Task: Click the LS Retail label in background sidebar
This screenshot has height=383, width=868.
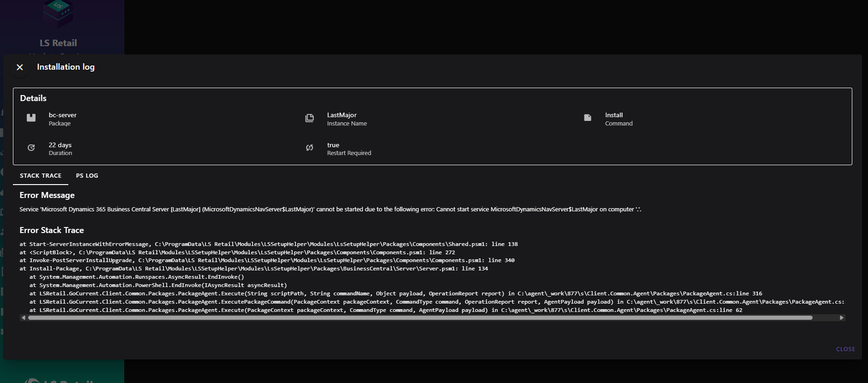Action: [x=58, y=43]
